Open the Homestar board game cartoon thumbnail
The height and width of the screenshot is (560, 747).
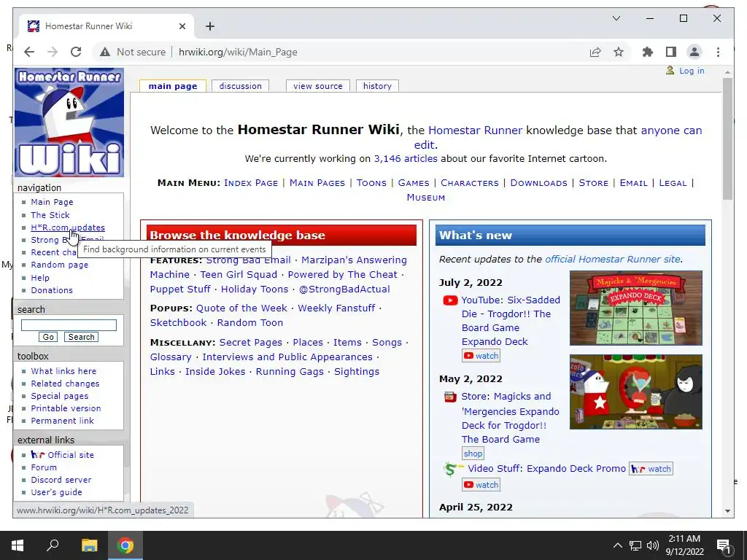[x=635, y=392]
